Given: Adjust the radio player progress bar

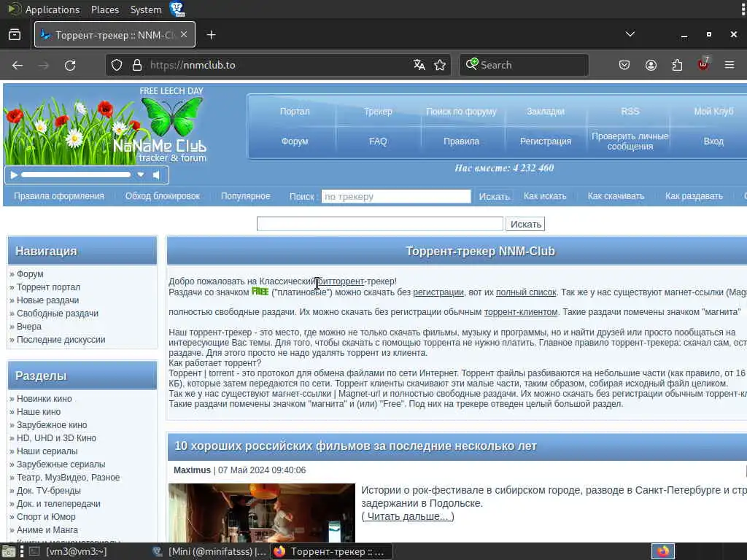Looking at the screenshot, I should tap(76, 175).
